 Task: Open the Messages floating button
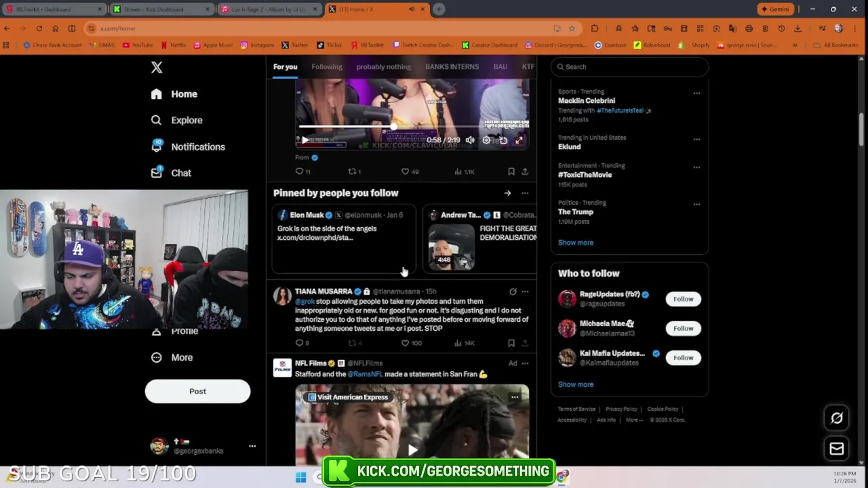837,449
